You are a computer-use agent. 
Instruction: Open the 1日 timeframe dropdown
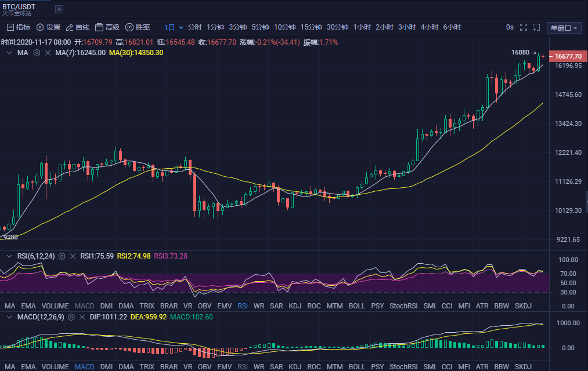(x=173, y=27)
